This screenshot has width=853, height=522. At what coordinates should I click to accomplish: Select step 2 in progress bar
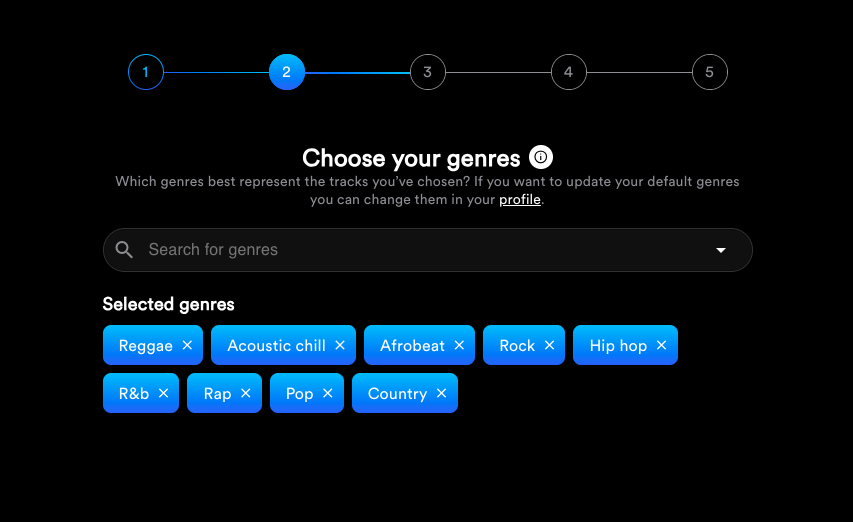point(287,72)
